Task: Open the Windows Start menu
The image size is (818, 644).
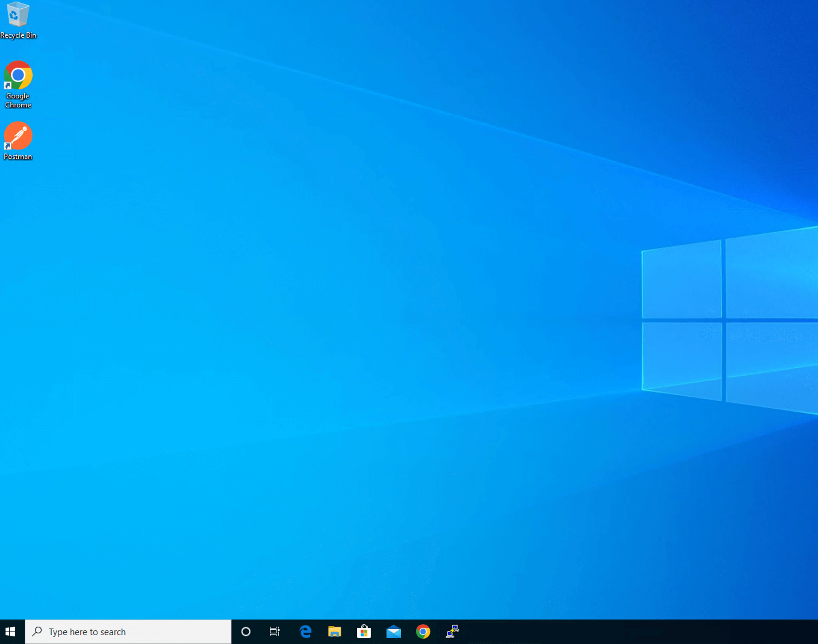Action: click(x=11, y=632)
